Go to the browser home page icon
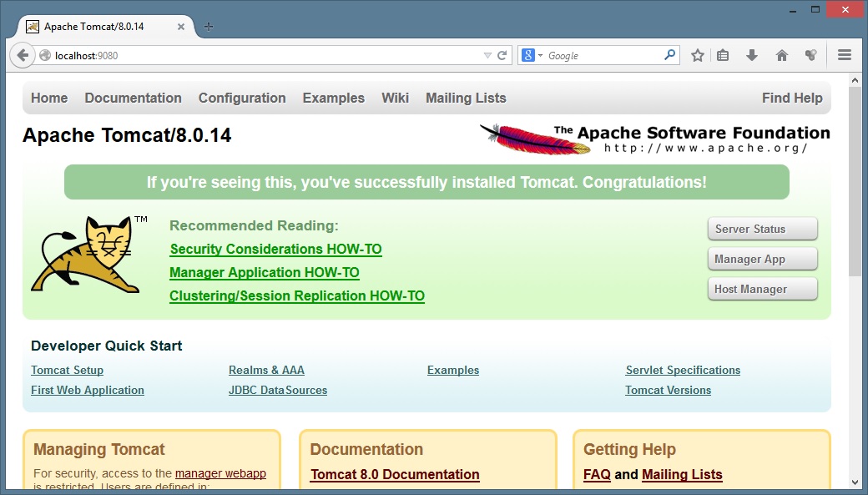Viewport: 868px width, 495px height. tap(782, 56)
